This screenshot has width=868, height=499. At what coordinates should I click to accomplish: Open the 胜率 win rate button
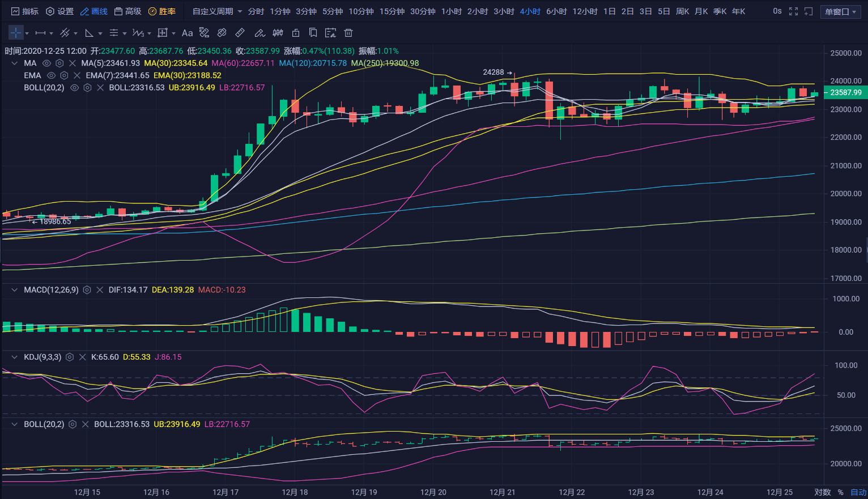click(162, 11)
